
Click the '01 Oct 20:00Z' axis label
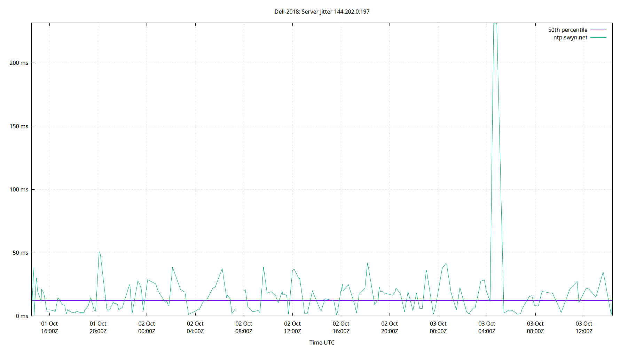point(98,327)
